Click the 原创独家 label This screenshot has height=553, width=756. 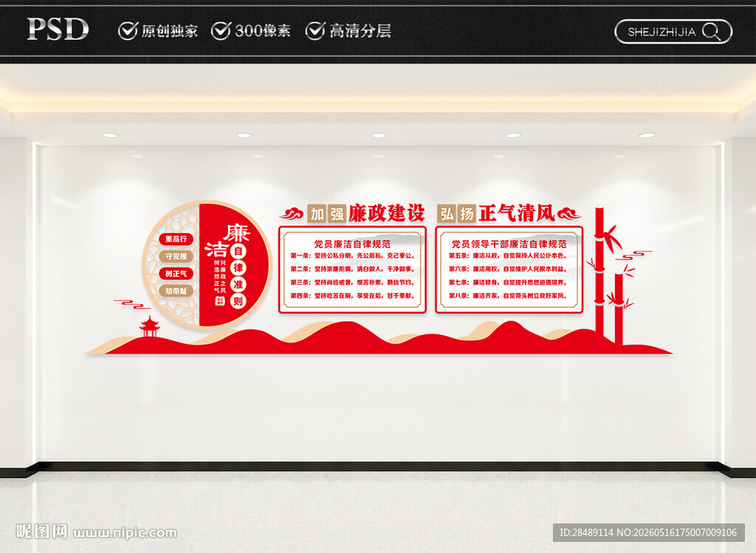point(169,31)
